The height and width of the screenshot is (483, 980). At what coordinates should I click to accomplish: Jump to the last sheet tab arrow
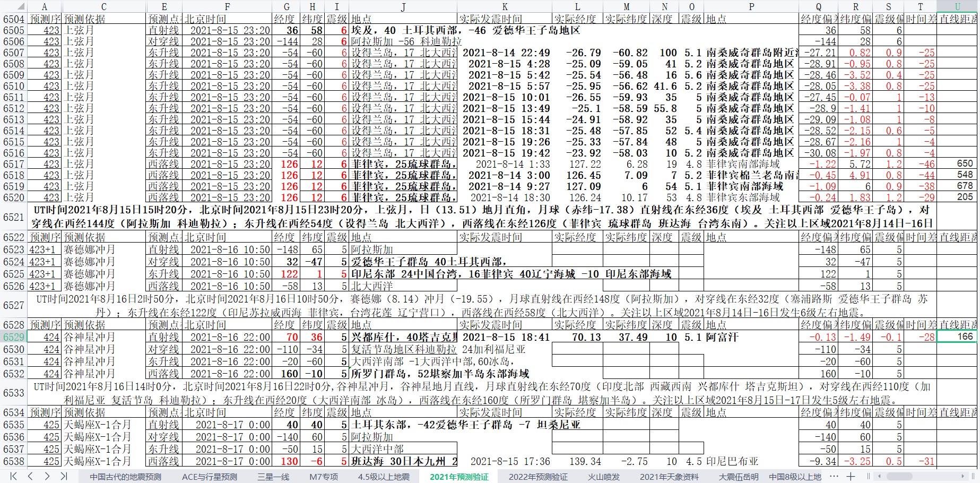(x=64, y=476)
